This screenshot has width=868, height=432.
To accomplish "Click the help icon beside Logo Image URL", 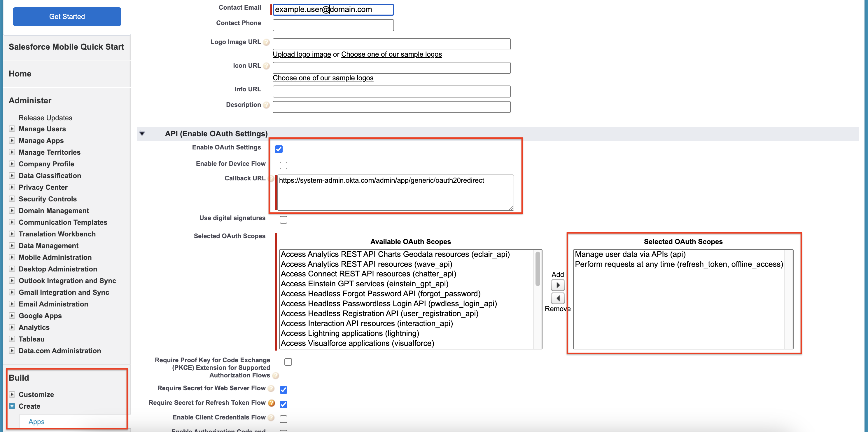I will 266,42.
